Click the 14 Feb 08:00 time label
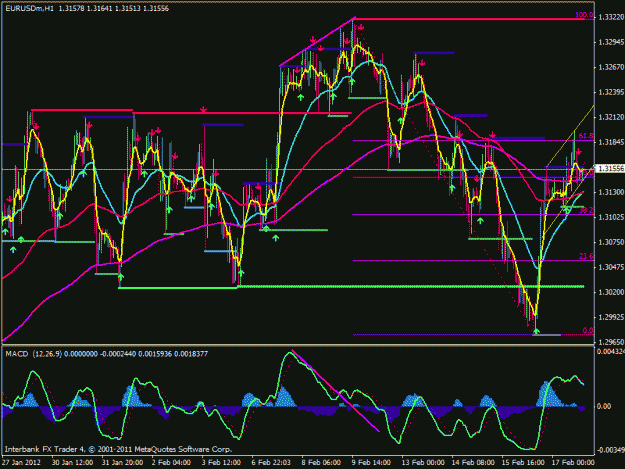Viewport: 625px width, 469px height. pos(473,463)
